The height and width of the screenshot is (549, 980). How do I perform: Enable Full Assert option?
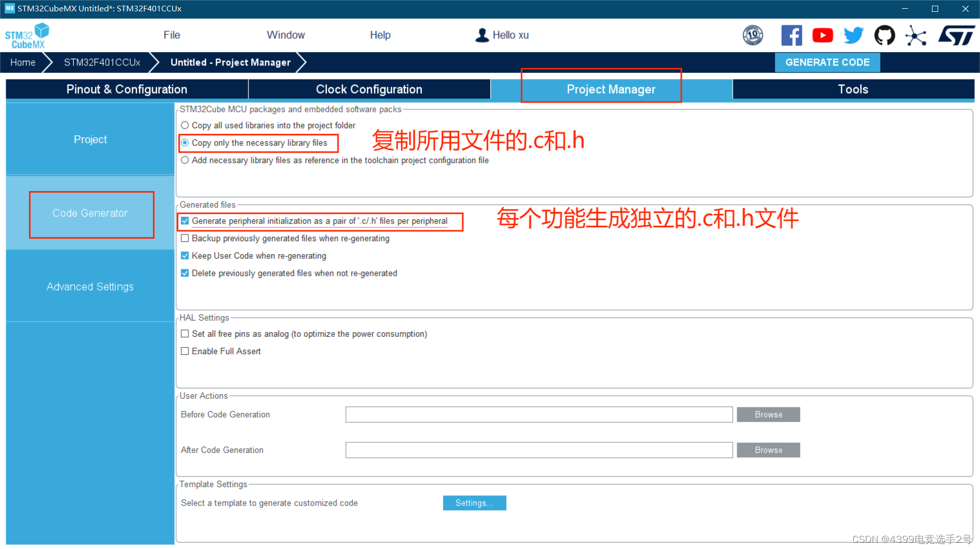185,351
